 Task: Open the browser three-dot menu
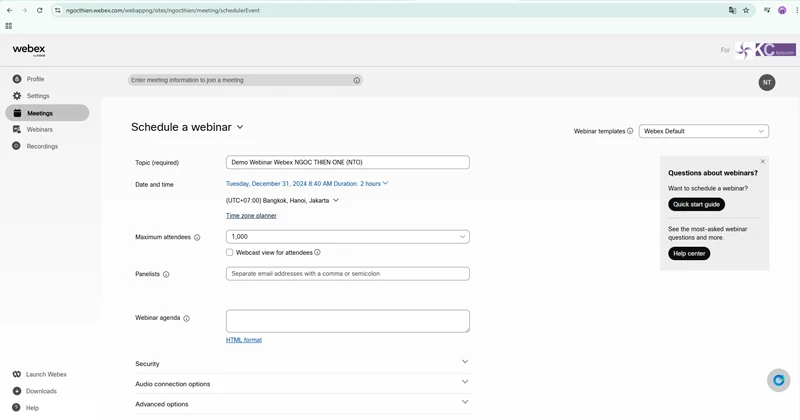pyautogui.click(x=796, y=10)
